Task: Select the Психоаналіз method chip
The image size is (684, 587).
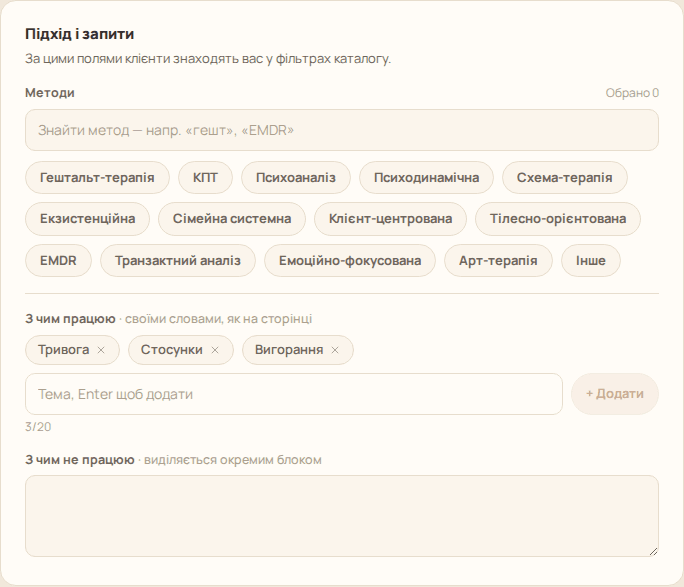Action: pyautogui.click(x=296, y=177)
